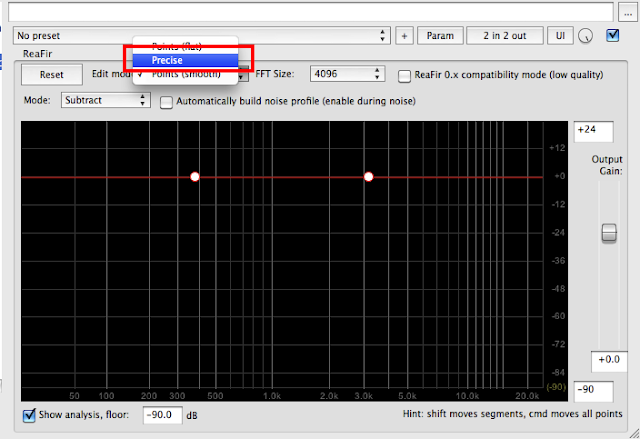Click the analysis floor -90.0 dB field
Image resolution: width=640 pixels, height=439 pixels.
[162, 415]
